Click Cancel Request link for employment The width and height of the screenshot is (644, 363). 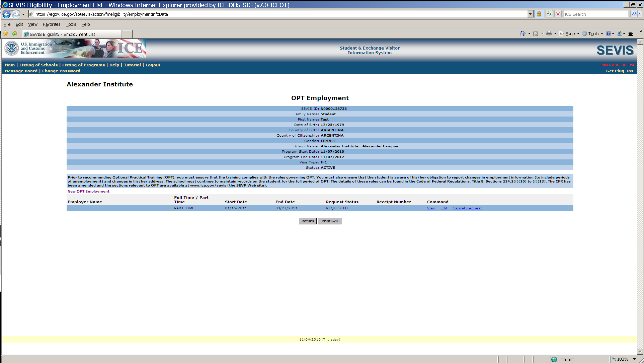click(467, 208)
